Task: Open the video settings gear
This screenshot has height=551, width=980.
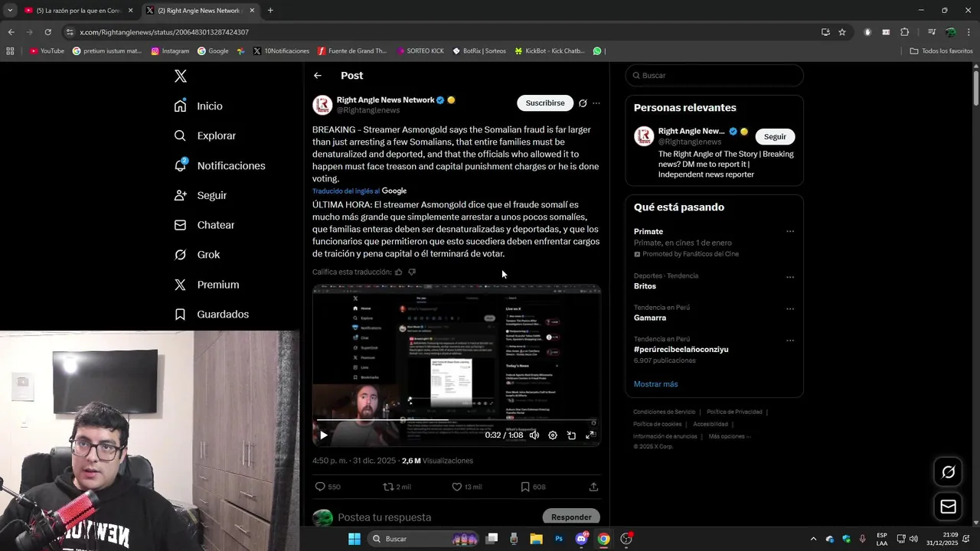Action: click(553, 435)
